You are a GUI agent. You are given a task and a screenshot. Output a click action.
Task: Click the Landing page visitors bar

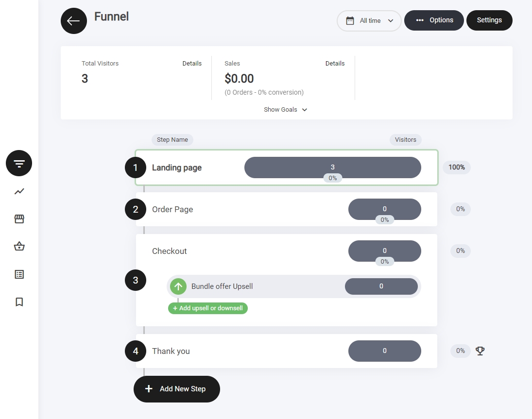(332, 167)
